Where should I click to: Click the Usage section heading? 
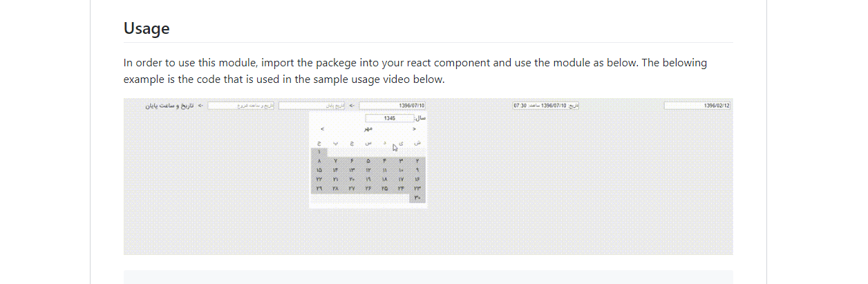tap(147, 28)
